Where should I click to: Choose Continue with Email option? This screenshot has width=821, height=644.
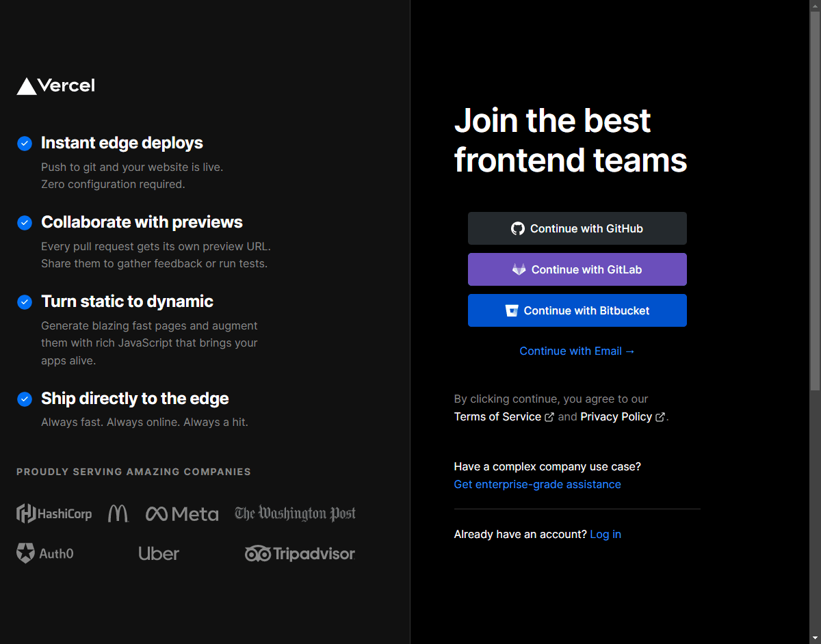click(577, 351)
